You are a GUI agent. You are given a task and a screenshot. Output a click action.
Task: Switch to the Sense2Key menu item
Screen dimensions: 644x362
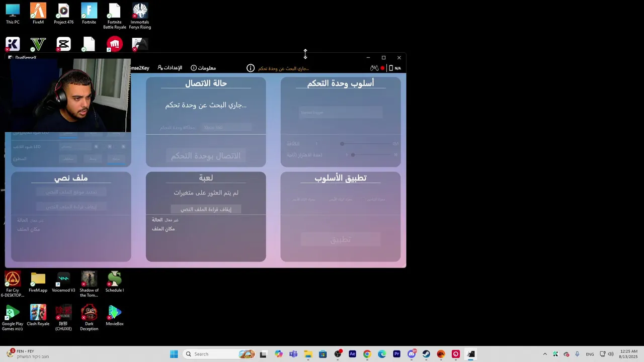point(140,68)
